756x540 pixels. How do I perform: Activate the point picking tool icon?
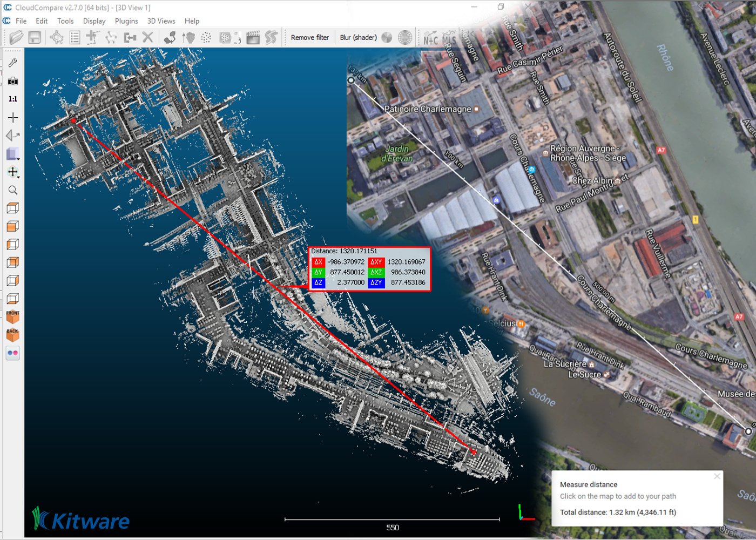(x=57, y=37)
